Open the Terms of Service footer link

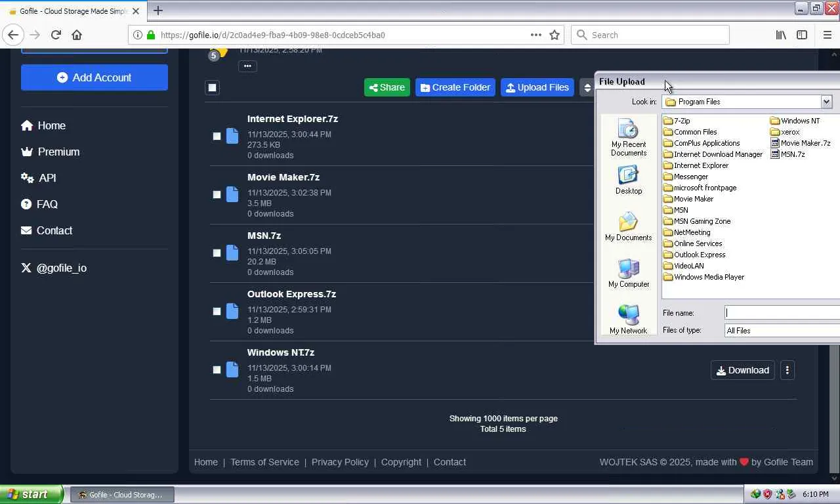pyautogui.click(x=264, y=462)
